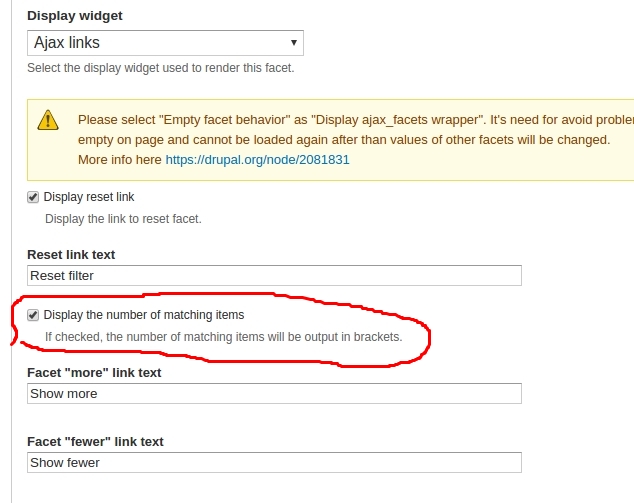The width and height of the screenshot is (634, 503).
Task: Click the "Select the display widget" description text
Action: [x=160, y=68]
